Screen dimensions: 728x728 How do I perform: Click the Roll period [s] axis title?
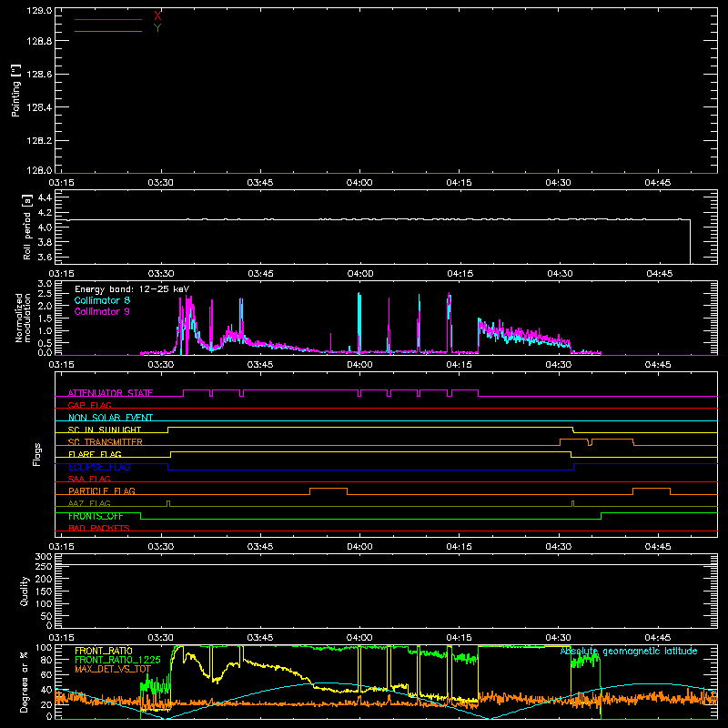(x=27, y=227)
